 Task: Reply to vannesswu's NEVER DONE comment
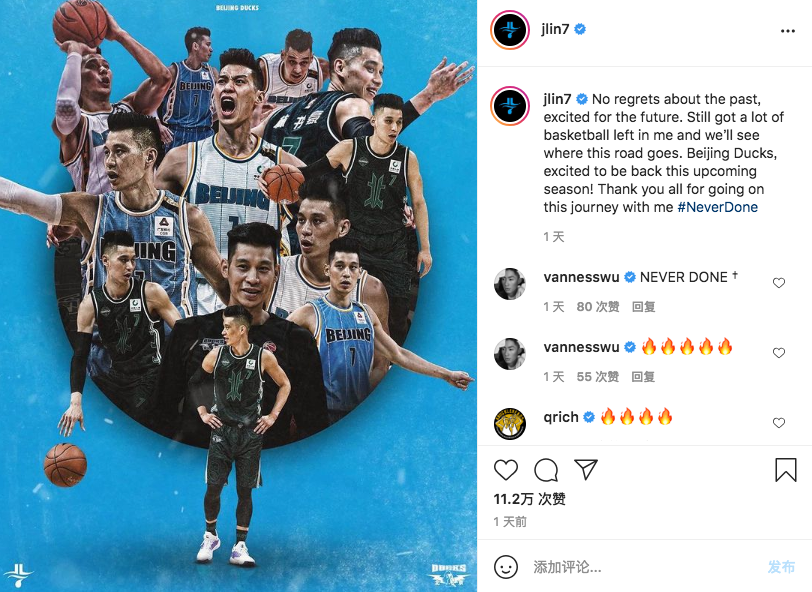pyautogui.click(x=643, y=307)
